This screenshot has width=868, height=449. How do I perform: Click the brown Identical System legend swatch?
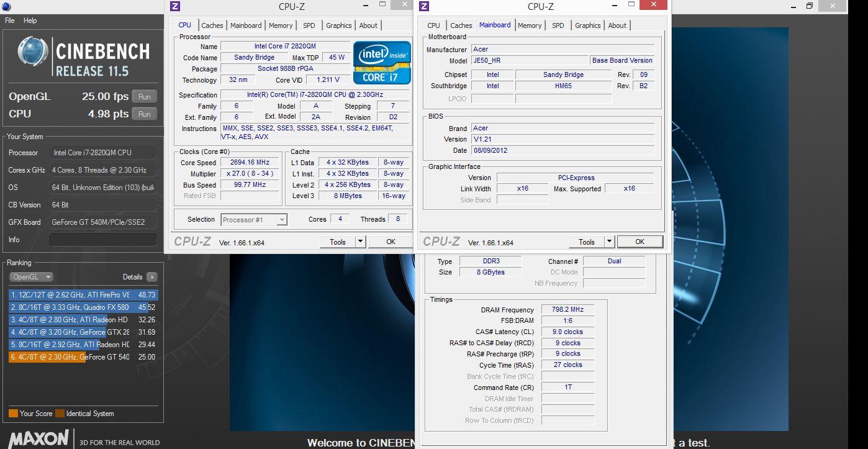tap(60, 414)
